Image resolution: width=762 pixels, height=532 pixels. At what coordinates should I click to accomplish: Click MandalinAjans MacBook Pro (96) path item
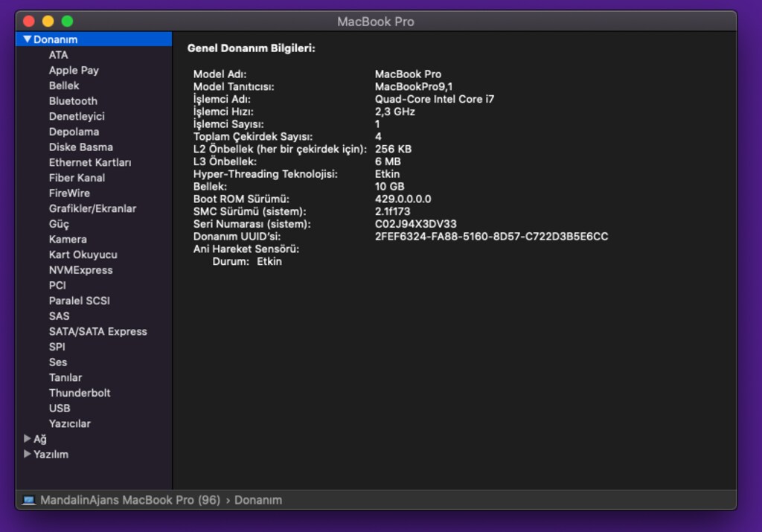[130, 500]
